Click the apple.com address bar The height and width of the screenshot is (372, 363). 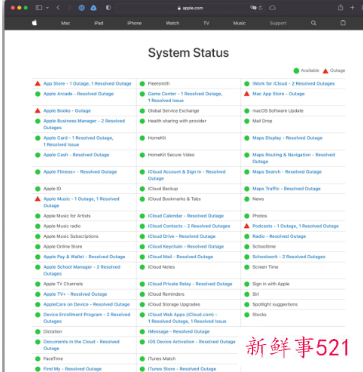[x=190, y=8]
